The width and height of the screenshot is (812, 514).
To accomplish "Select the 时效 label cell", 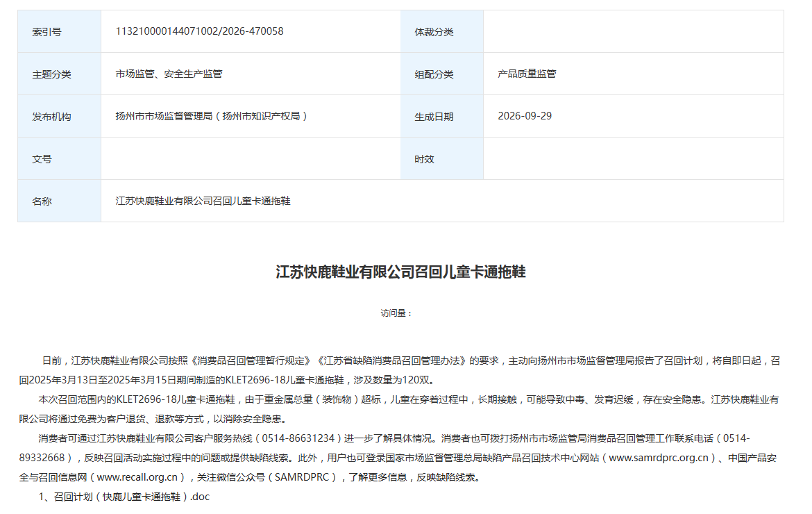I will click(441, 159).
